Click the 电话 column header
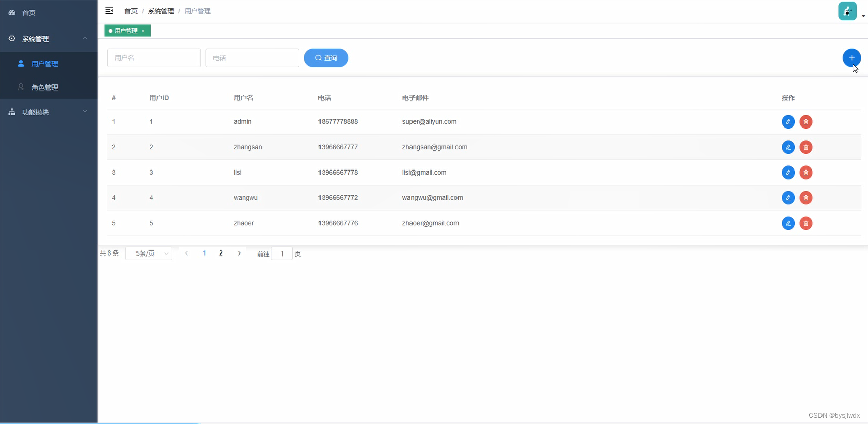Viewport: 868px width, 424px height. [x=325, y=98]
